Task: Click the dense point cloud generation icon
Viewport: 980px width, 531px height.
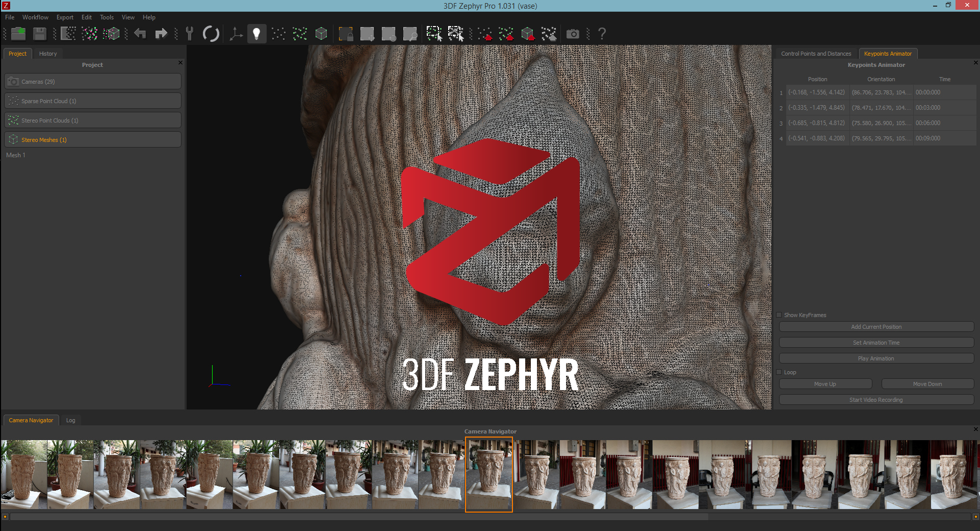Action: 89,34
